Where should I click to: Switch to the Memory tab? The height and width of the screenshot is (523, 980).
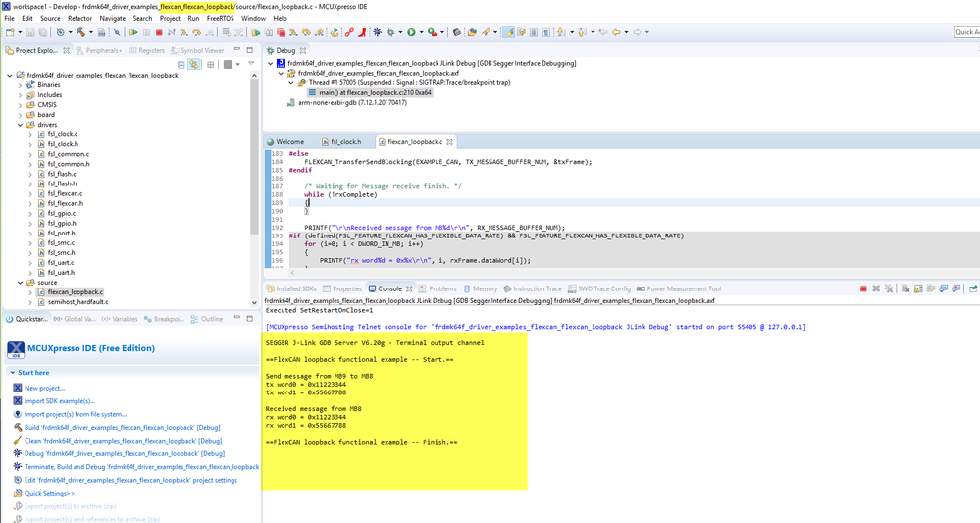coord(480,288)
